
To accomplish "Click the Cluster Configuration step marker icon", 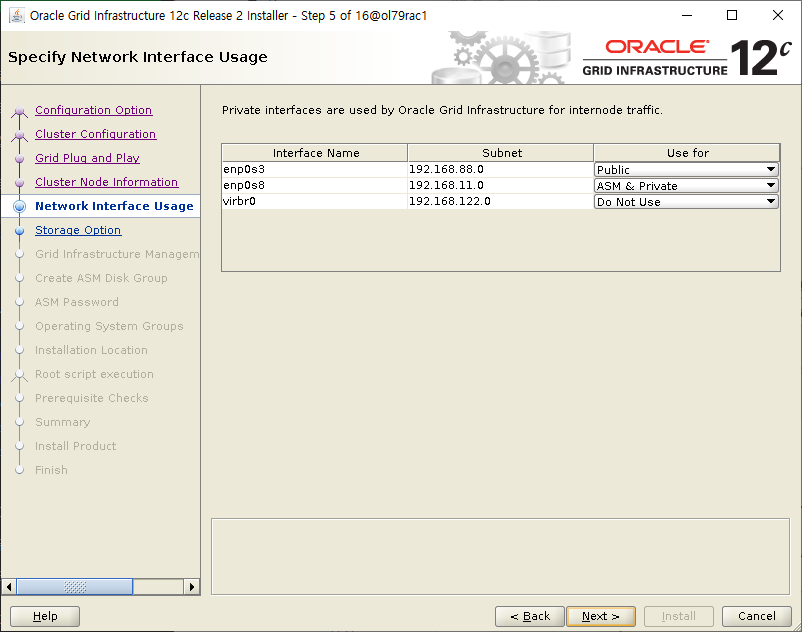I will click(19, 134).
